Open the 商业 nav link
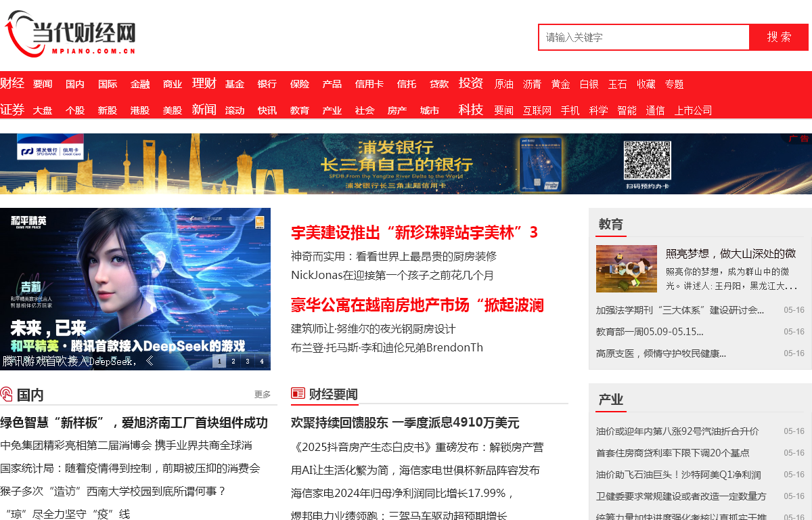The width and height of the screenshot is (812, 520). [x=173, y=84]
